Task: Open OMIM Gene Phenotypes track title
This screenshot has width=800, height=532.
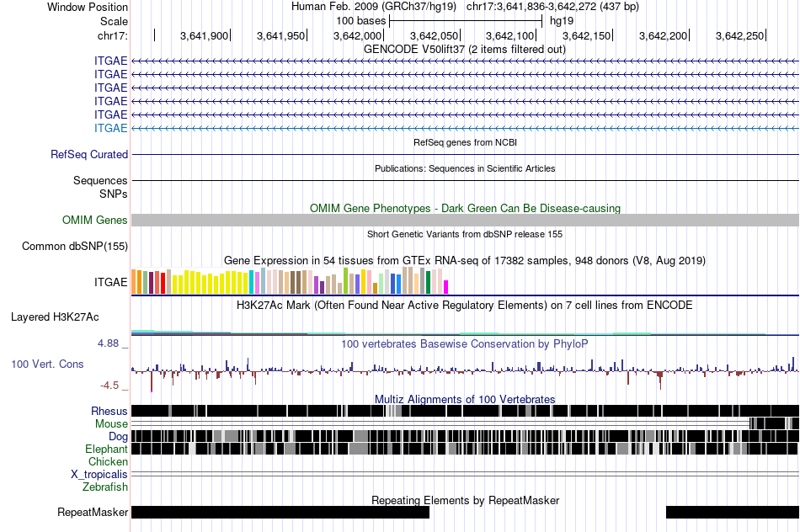Action: tap(465, 208)
